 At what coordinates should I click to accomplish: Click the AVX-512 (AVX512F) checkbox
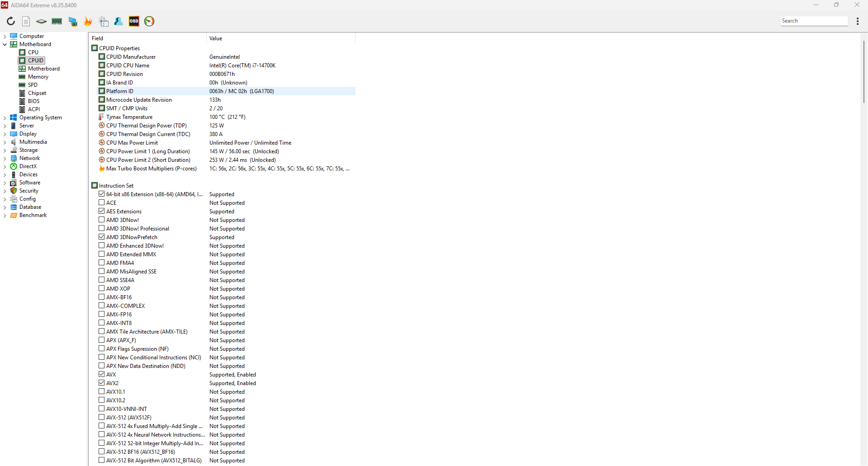pos(102,417)
